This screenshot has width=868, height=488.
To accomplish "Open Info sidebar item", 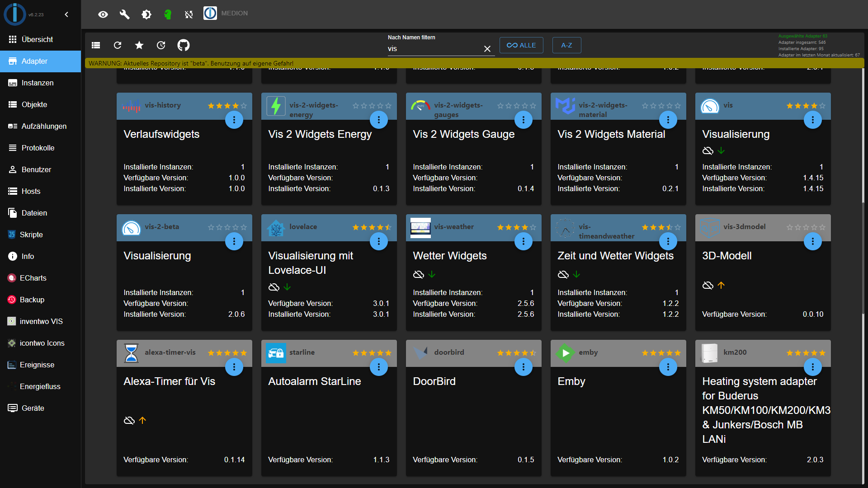I will 41,256.
